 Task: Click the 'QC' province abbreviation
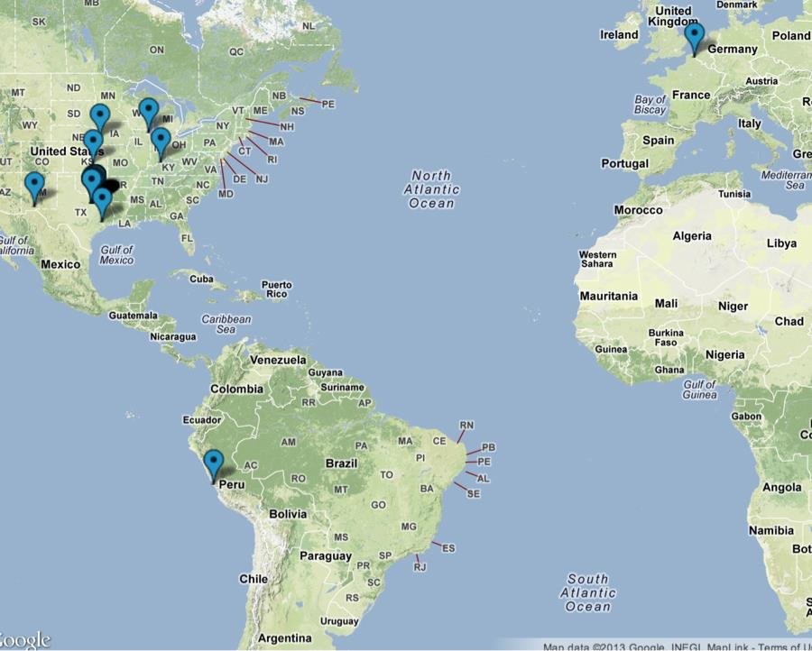[236, 51]
